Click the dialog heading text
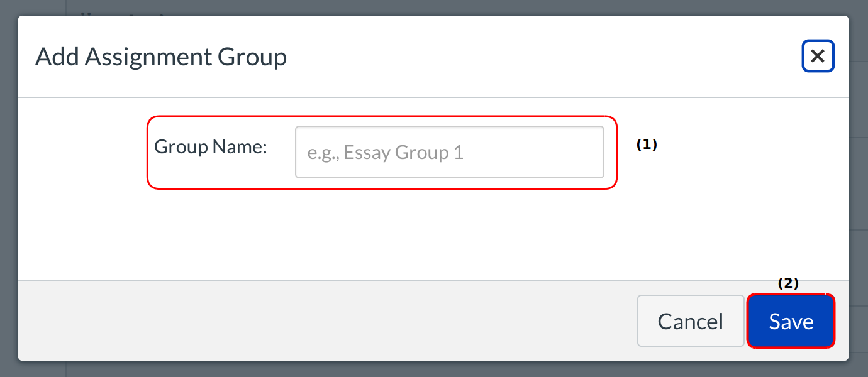Screen dimensions: 868x377 coord(161,57)
